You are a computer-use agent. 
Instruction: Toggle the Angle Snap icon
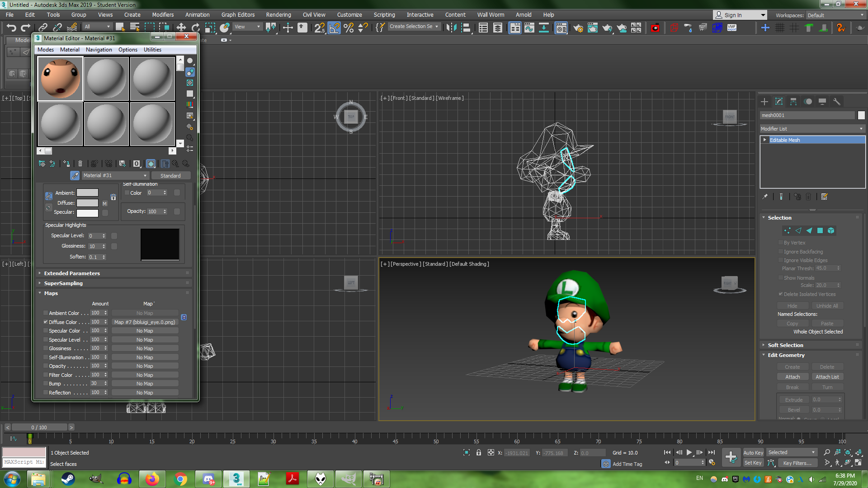[x=334, y=28]
